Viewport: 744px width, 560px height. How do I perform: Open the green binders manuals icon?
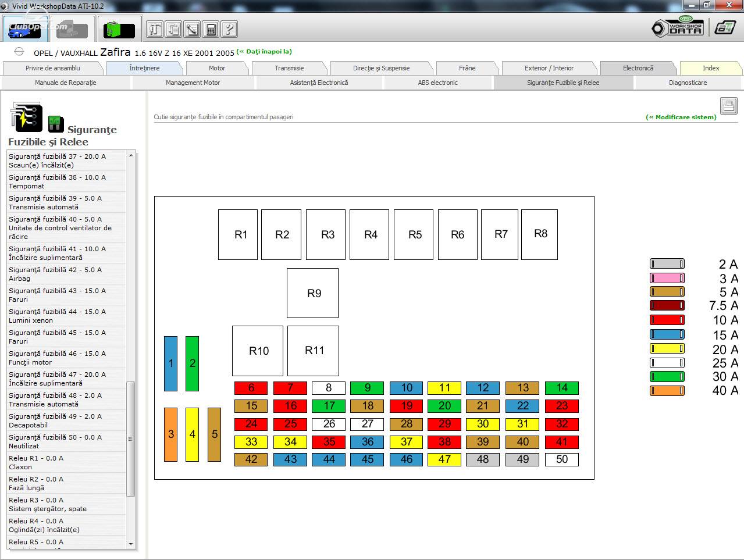tap(119, 29)
